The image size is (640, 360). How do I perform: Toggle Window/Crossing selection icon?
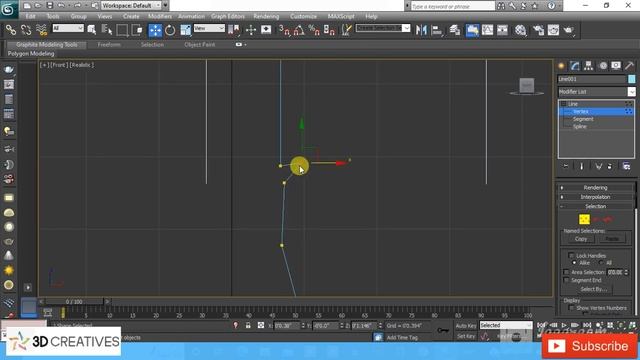click(137, 30)
